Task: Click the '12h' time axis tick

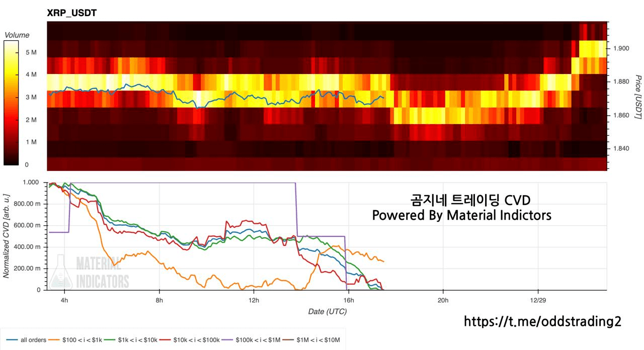Action: point(254,300)
